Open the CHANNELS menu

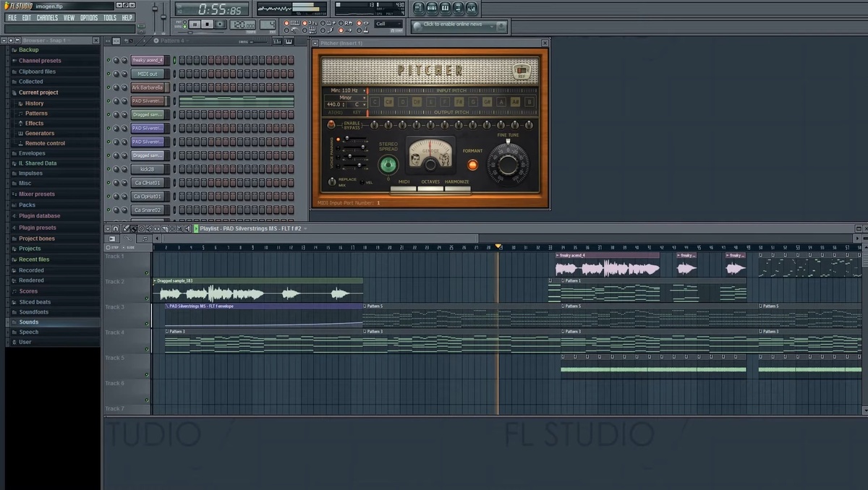47,17
